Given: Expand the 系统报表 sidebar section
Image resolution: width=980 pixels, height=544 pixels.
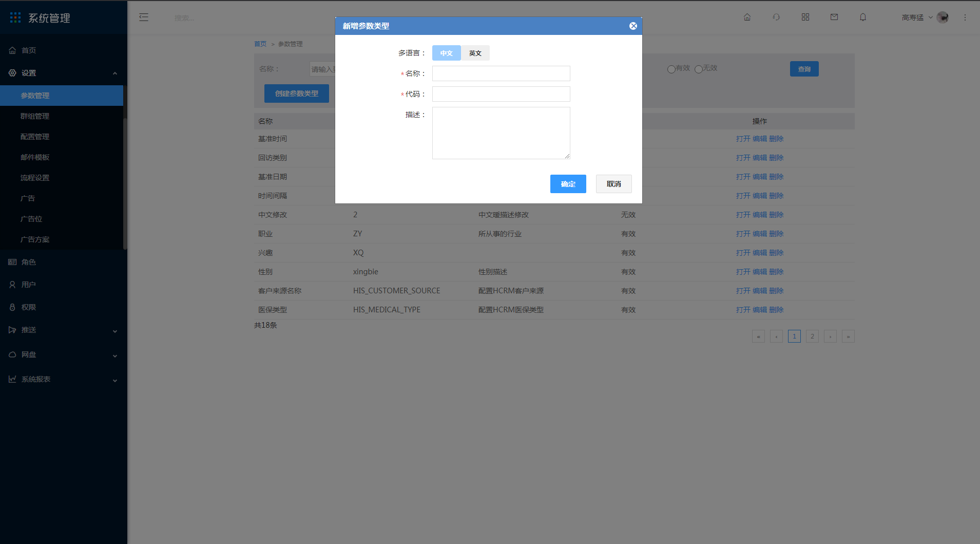Looking at the screenshot, I should pyautogui.click(x=64, y=379).
